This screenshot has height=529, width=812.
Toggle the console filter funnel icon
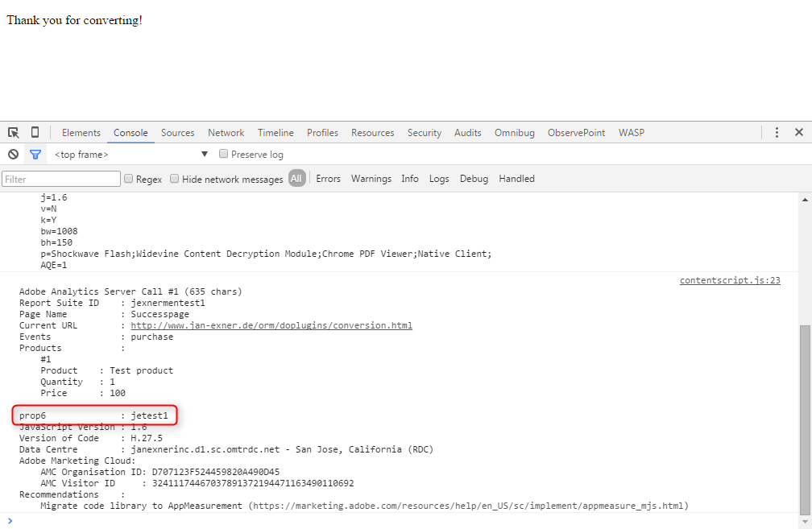[35, 155]
